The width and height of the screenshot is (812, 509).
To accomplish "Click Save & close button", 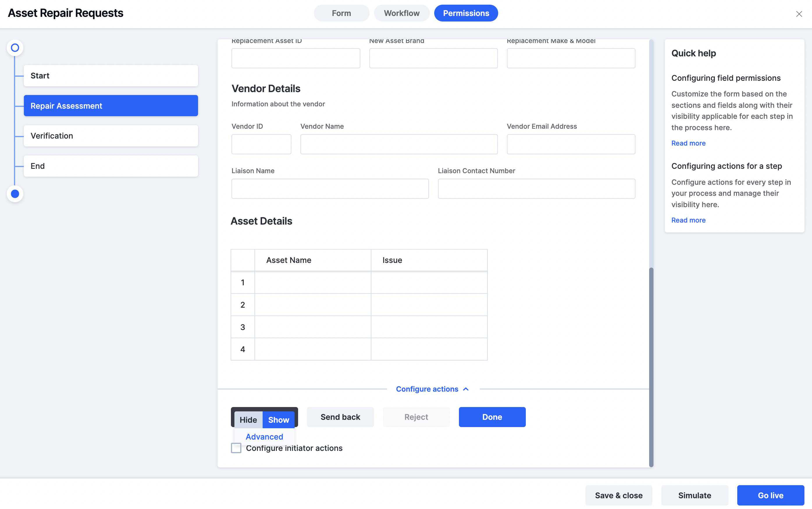I will [619, 495].
